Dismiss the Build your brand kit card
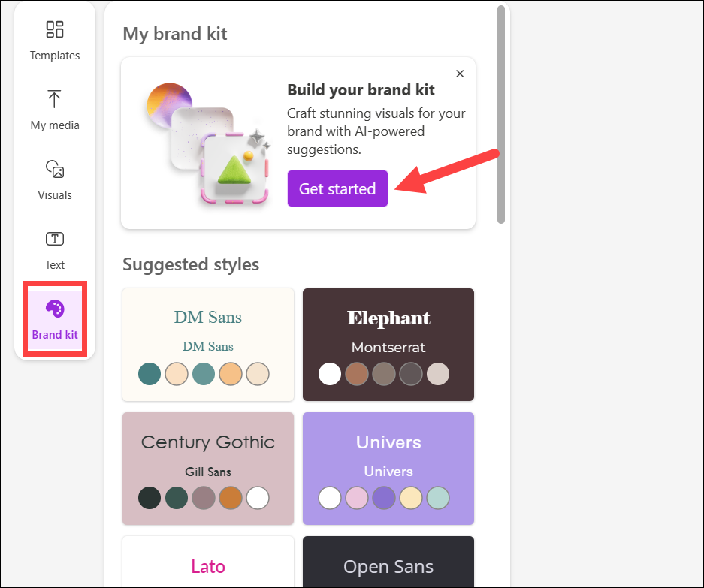The height and width of the screenshot is (588, 704). (460, 74)
